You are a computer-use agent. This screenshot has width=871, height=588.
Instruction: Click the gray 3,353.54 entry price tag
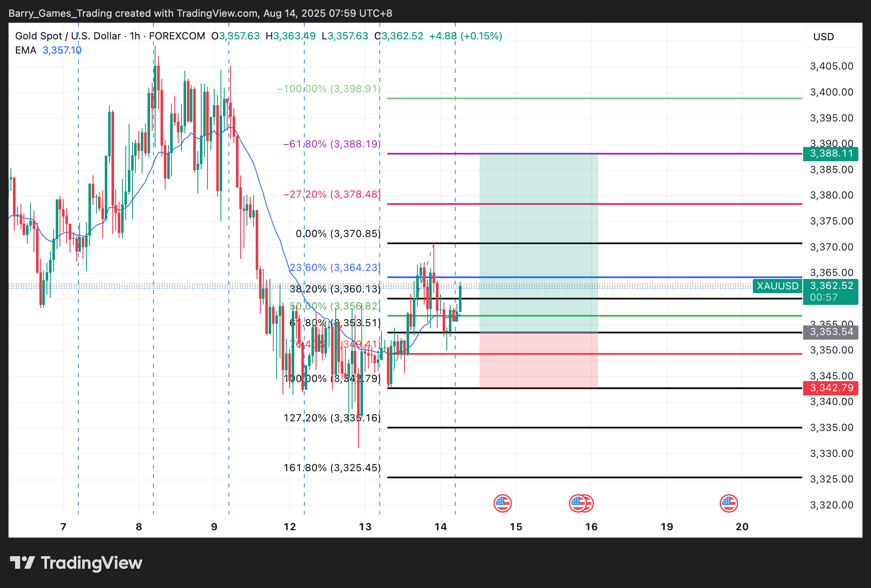click(830, 332)
